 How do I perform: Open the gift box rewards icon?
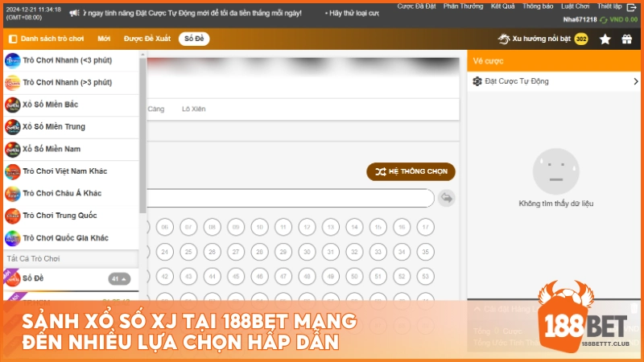(627, 39)
